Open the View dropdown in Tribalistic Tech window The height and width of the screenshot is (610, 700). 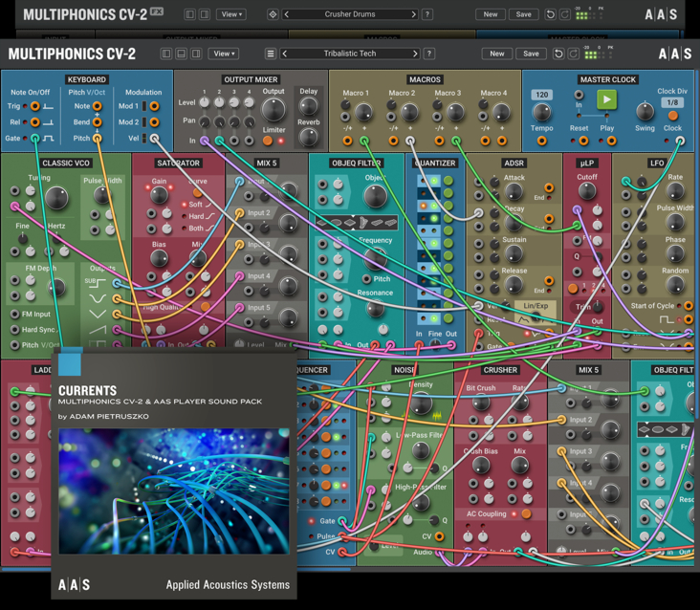coord(224,54)
